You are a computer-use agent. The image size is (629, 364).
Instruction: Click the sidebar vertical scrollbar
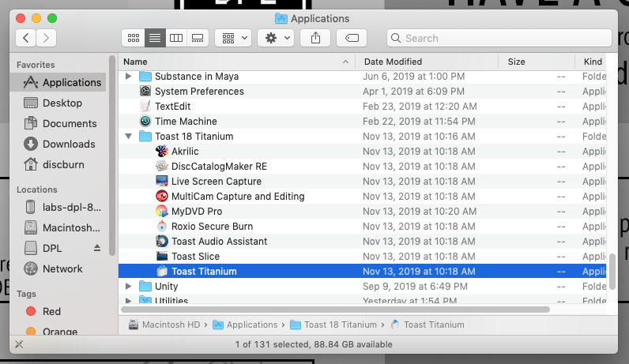pyautogui.click(x=112, y=156)
